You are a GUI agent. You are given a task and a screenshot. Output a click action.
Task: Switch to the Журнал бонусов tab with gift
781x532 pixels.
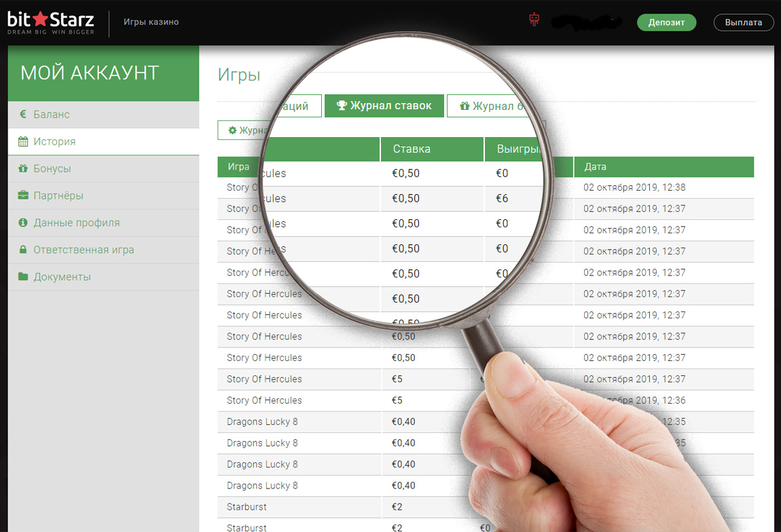pos(492,106)
